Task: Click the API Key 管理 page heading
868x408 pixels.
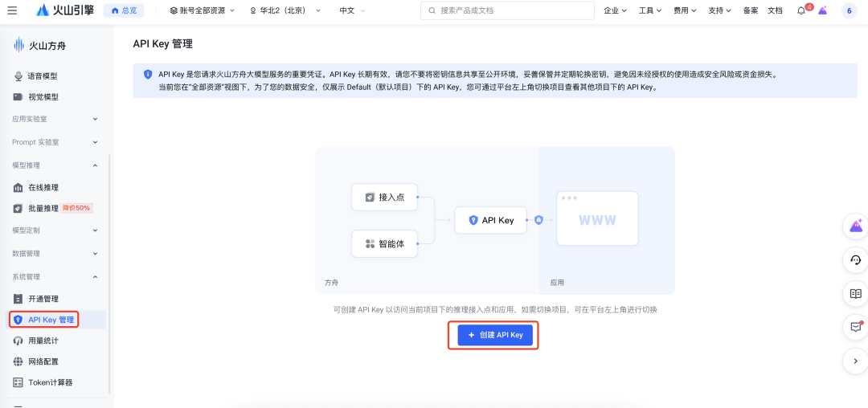Action: tap(162, 44)
